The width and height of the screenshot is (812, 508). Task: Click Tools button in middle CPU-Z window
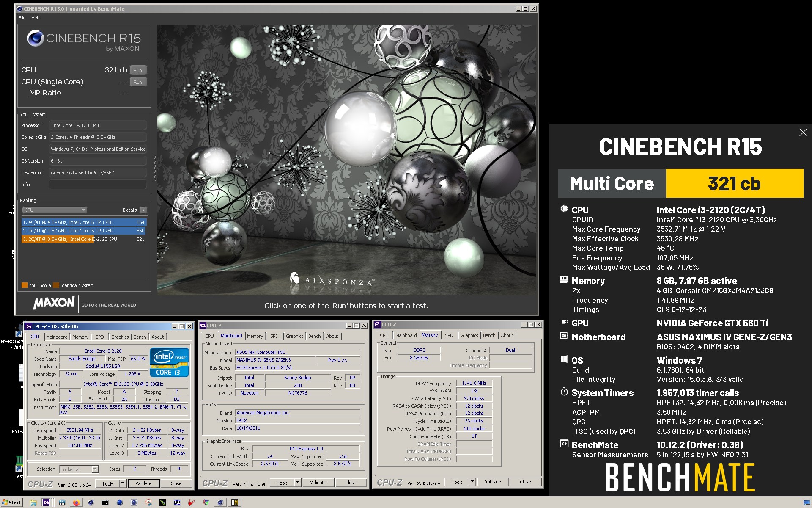coord(282,483)
